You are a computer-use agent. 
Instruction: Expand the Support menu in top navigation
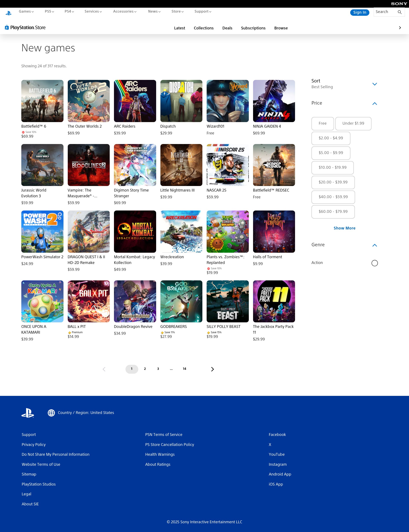[203, 12]
